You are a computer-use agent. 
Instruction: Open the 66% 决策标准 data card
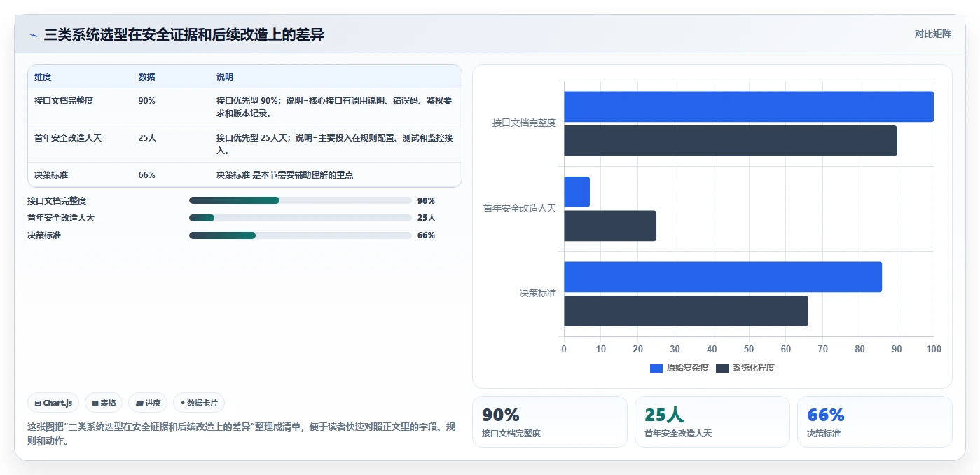click(x=874, y=422)
